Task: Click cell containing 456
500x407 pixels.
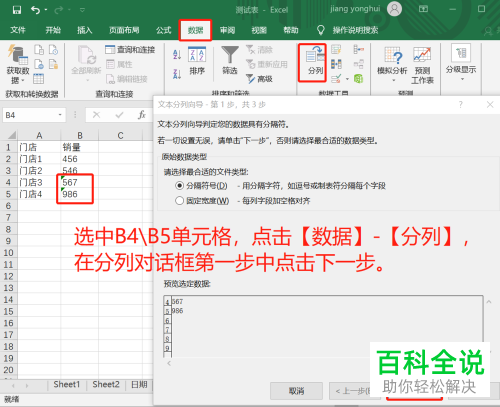Action: pos(80,159)
